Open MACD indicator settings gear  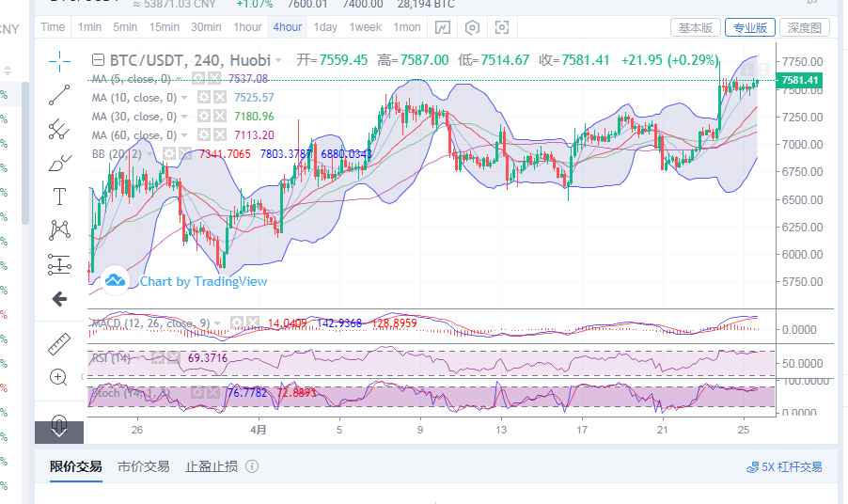(236, 323)
